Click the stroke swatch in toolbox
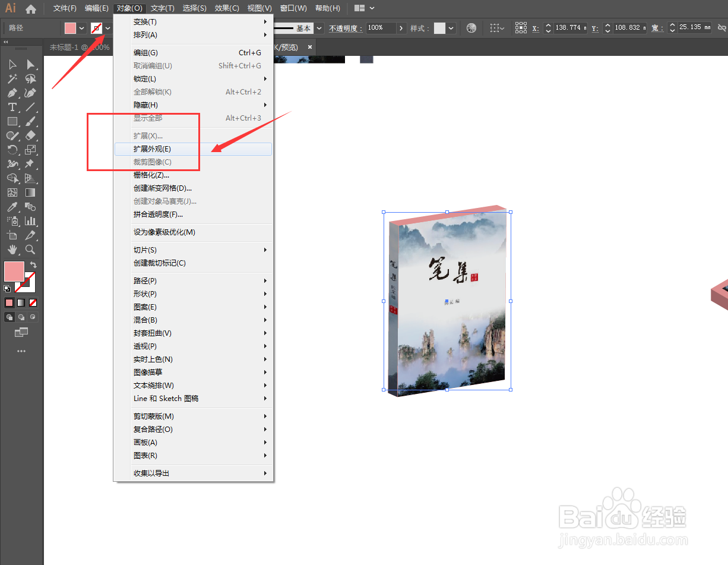The height and width of the screenshot is (565, 728). (x=26, y=283)
